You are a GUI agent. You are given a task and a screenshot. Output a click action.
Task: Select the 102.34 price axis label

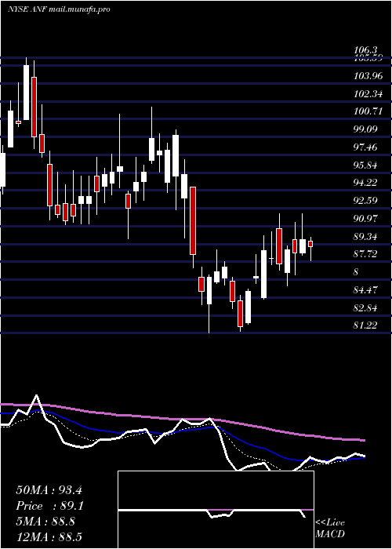[x=368, y=93]
